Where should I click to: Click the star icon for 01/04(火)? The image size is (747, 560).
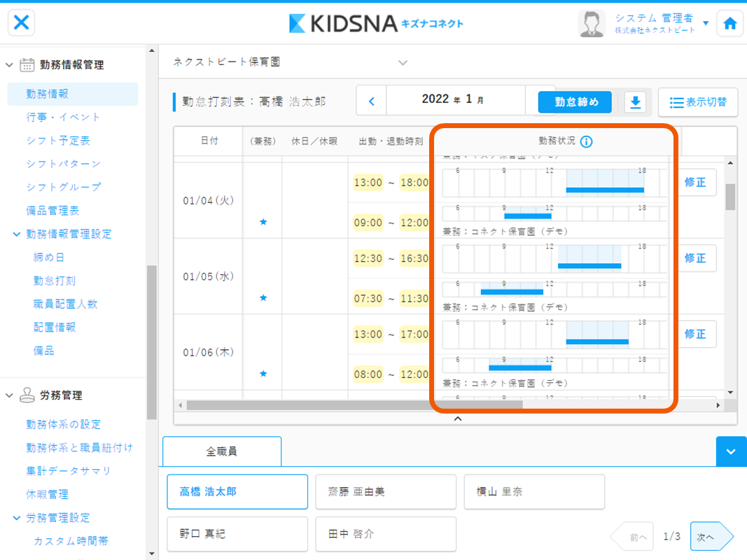tap(263, 222)
